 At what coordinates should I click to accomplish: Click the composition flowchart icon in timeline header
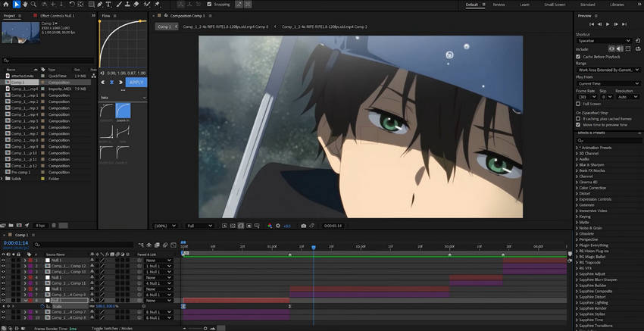point(141,245)
